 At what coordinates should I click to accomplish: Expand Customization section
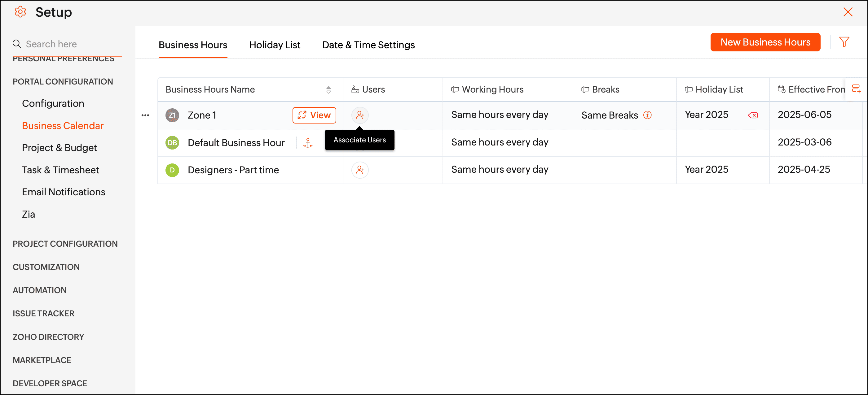coord(46,267)
